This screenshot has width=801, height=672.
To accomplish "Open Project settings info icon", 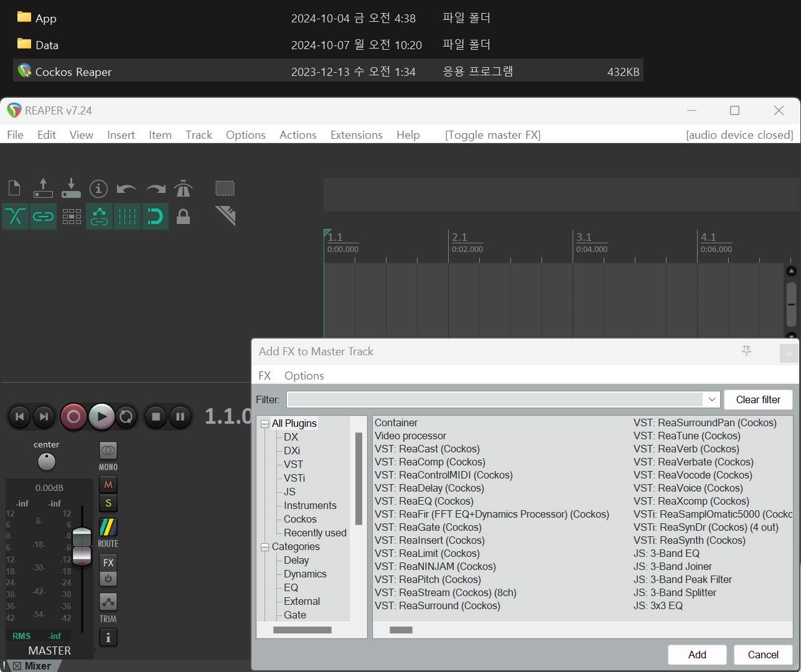I will coord(98,188).
